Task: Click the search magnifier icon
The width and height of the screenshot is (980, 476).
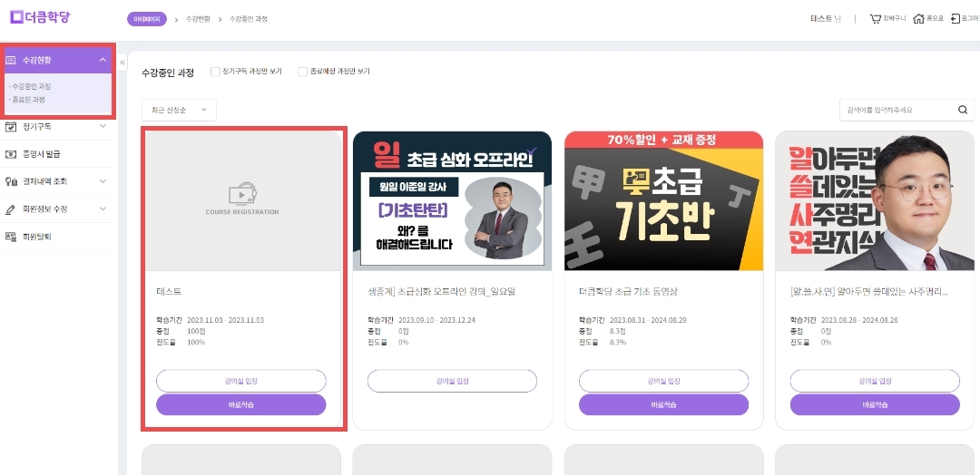Action: pos(963,110)
